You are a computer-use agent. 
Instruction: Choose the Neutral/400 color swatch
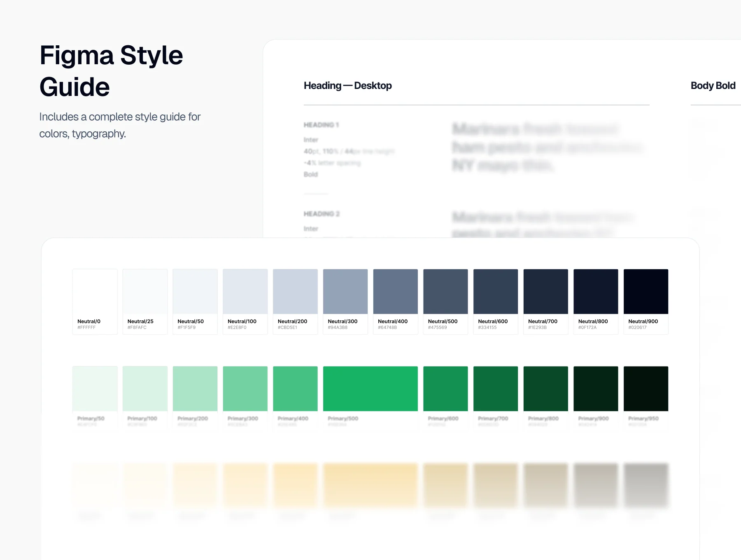396,292
